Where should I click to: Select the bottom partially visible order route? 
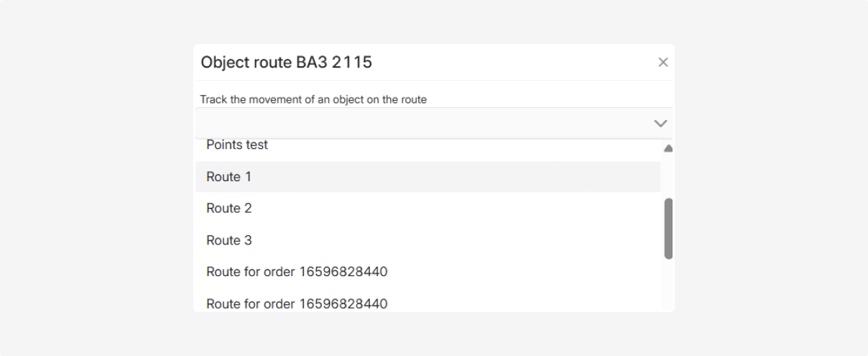click(297, 303)
